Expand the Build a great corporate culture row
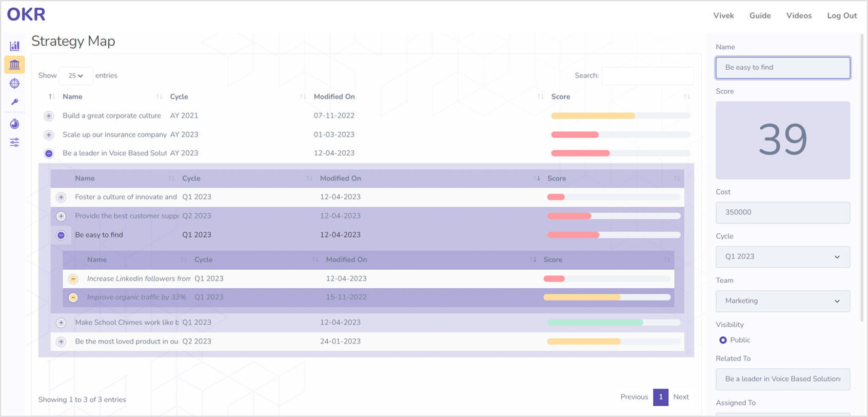The height and width of the screenshot is (417, 868). [49, 116]
